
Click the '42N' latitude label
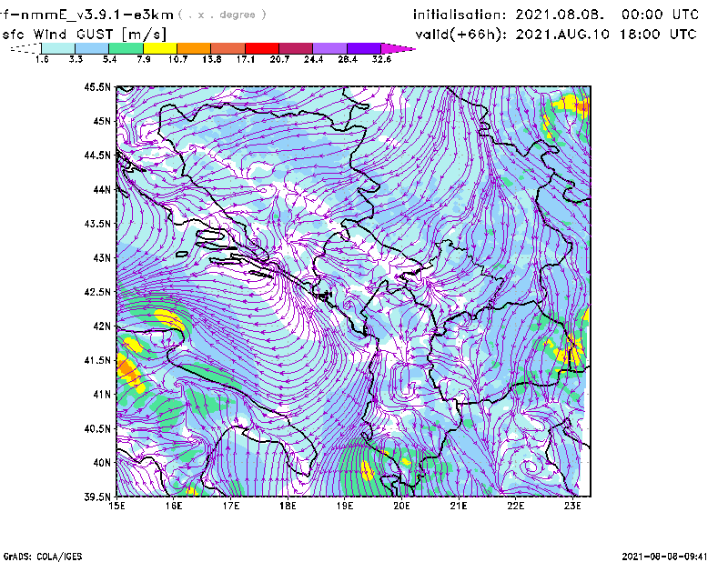tap(102, 326)
